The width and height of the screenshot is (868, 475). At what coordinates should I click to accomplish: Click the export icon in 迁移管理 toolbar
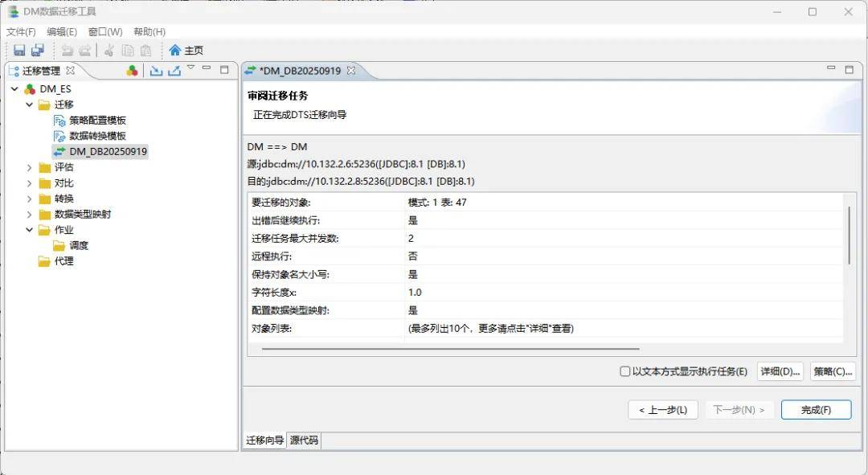174,70
